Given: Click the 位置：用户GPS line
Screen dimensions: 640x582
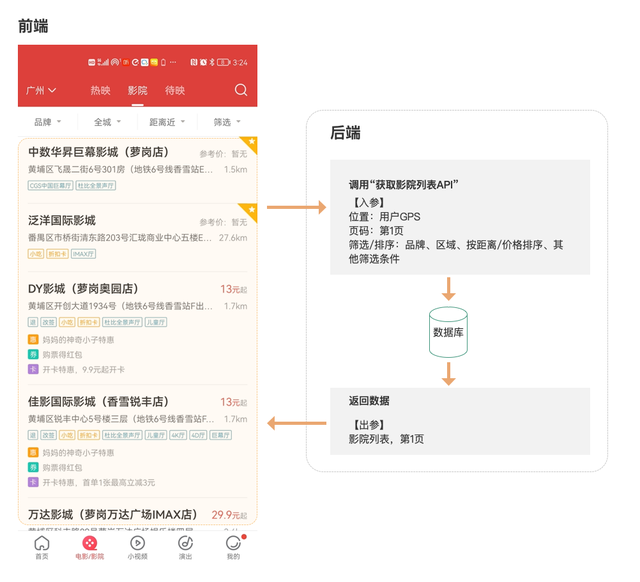Looking at the screenshot, I should point(384,217).
